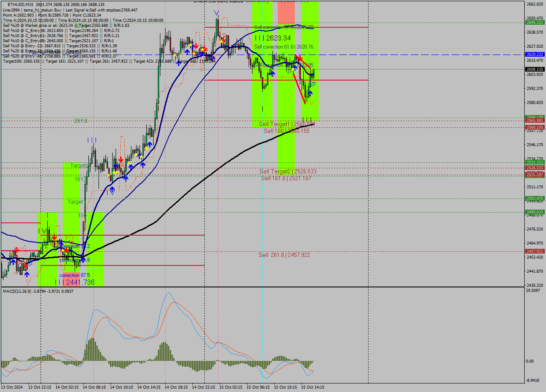Viewport: 546px width, 392px height.
Task: Click the '15 Oct 14:15' time label
Action: [313, 387]
